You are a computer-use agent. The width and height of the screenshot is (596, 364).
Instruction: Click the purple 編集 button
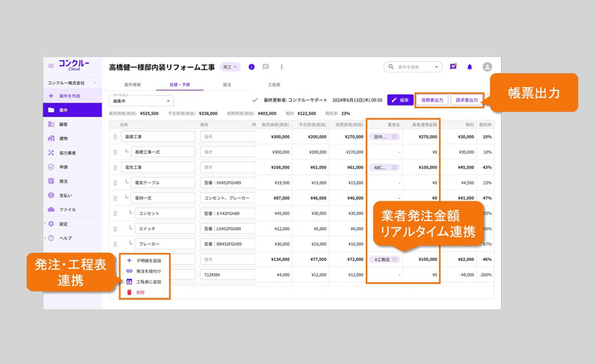point(400,100)
